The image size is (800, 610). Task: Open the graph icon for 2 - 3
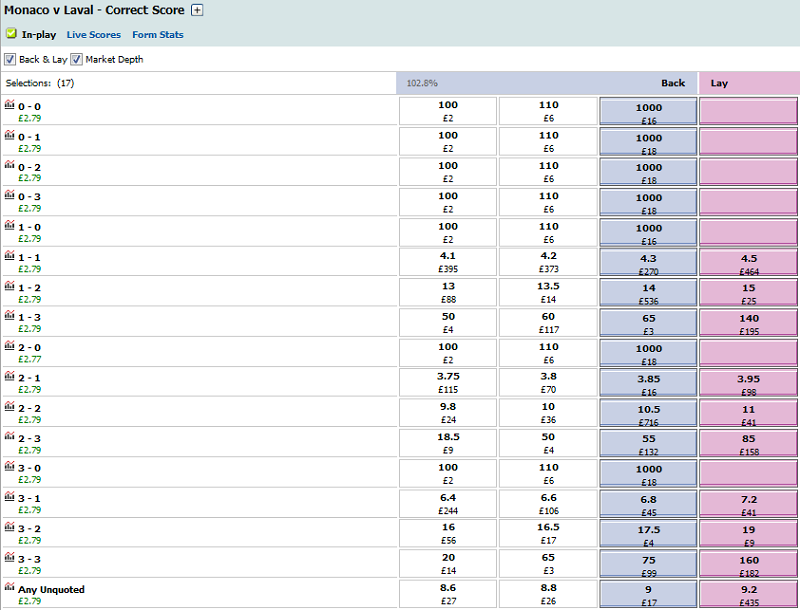coord(9,436)
